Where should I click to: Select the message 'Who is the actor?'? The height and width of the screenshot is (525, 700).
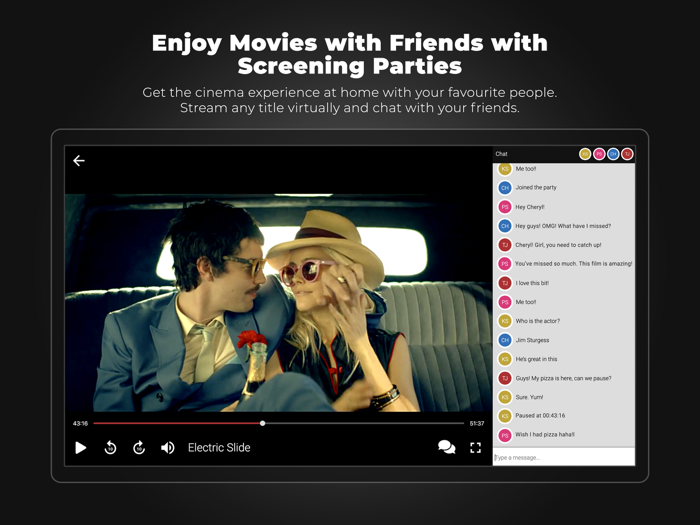(538, 321)
